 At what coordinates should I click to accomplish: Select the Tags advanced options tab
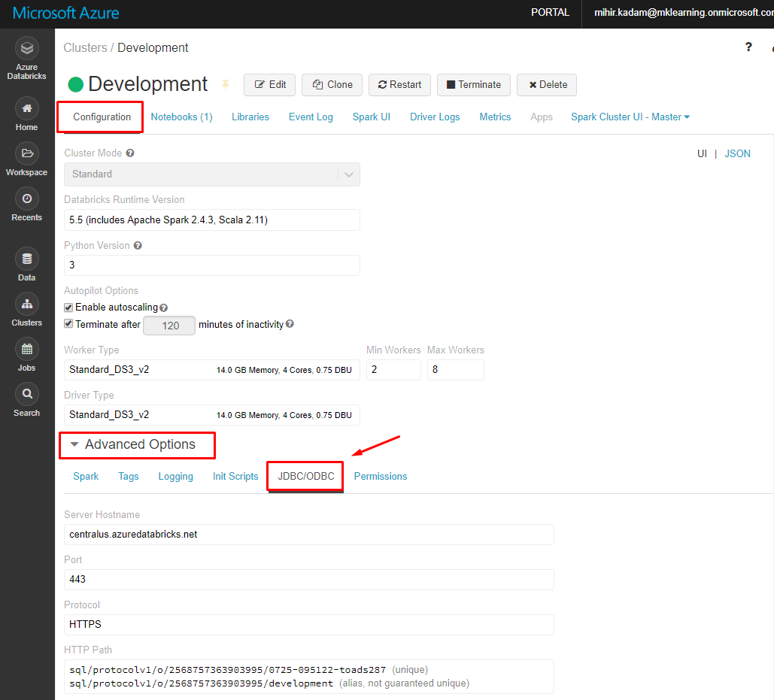pos(129,476)
